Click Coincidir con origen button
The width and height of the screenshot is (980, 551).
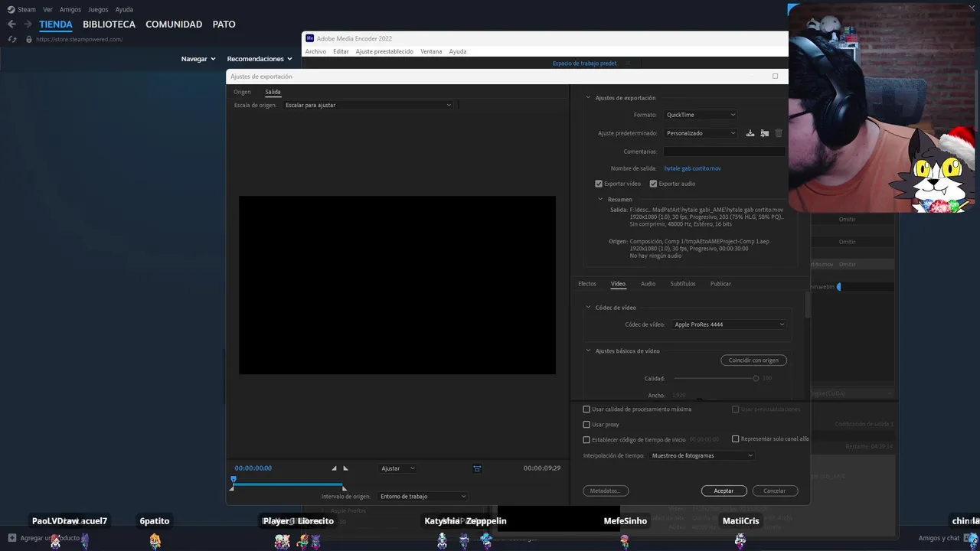point(753,360)
